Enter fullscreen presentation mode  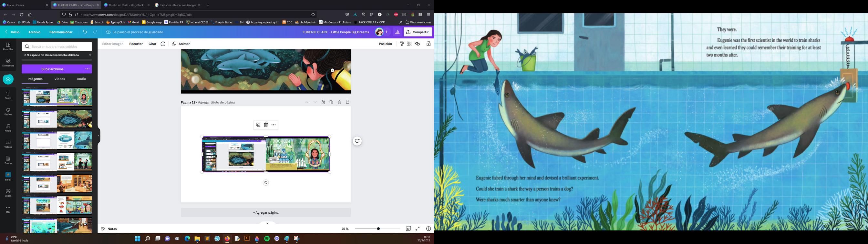coord(418,229)
